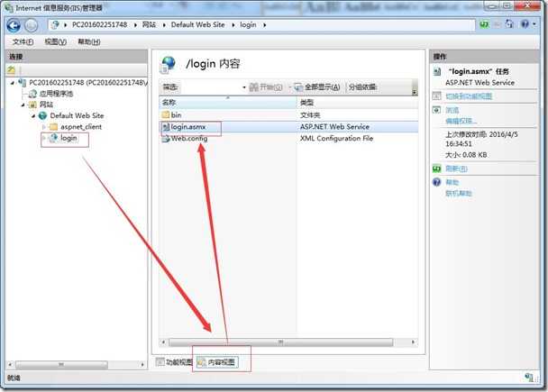Click the green Refresh icon in the Actions pane
This screenshot has height=392, width=548.
tap(437, 169)
